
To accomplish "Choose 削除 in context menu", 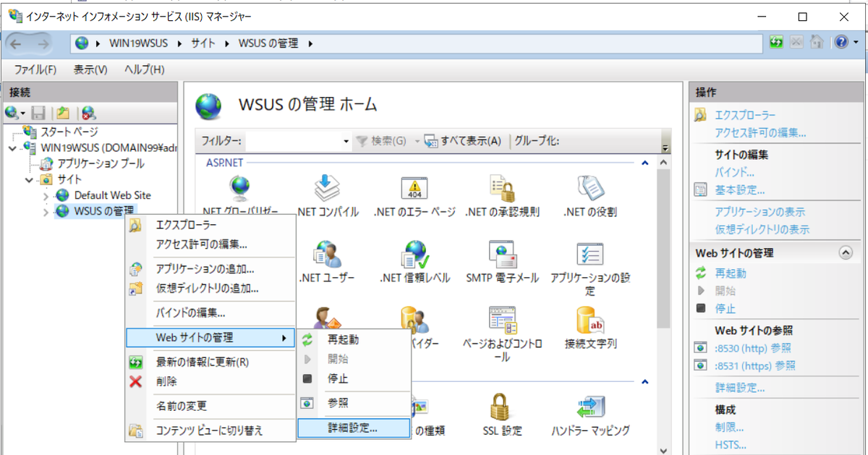I will [x=211, y=381].
